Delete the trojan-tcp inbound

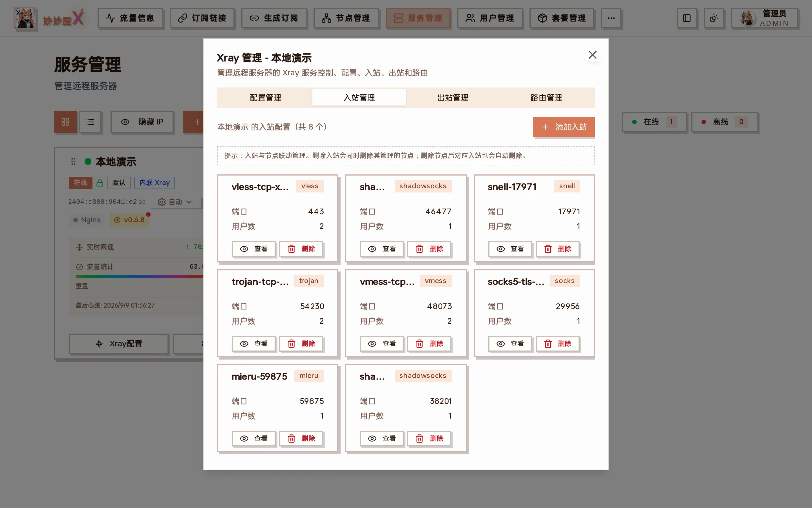(301, 344)
